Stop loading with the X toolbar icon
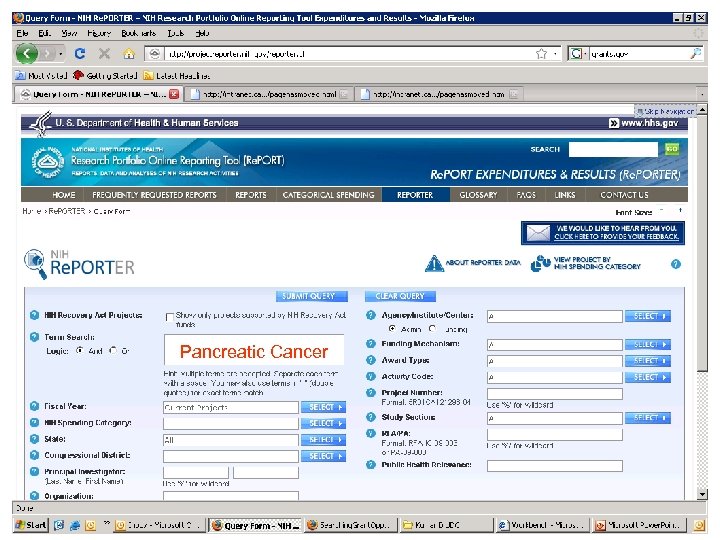Viewport: 720px width, 540px height. pos(104,54)
